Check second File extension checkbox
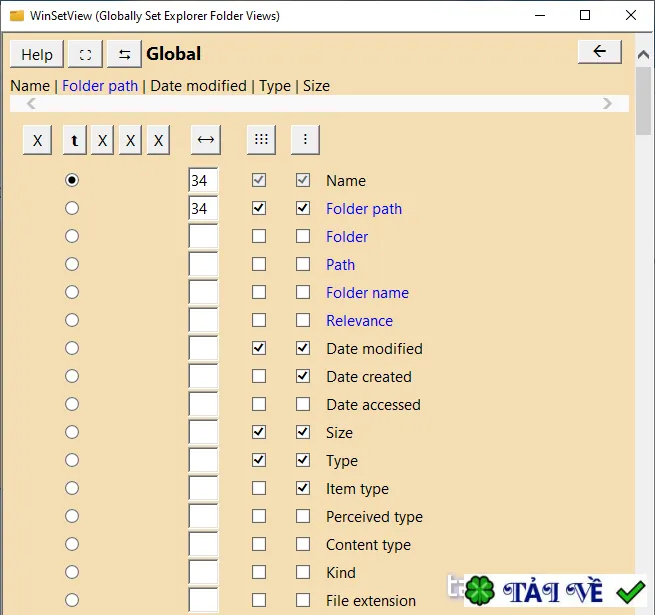Image resolution: width=655 pixels, height=615 pixels. (303, 600)
